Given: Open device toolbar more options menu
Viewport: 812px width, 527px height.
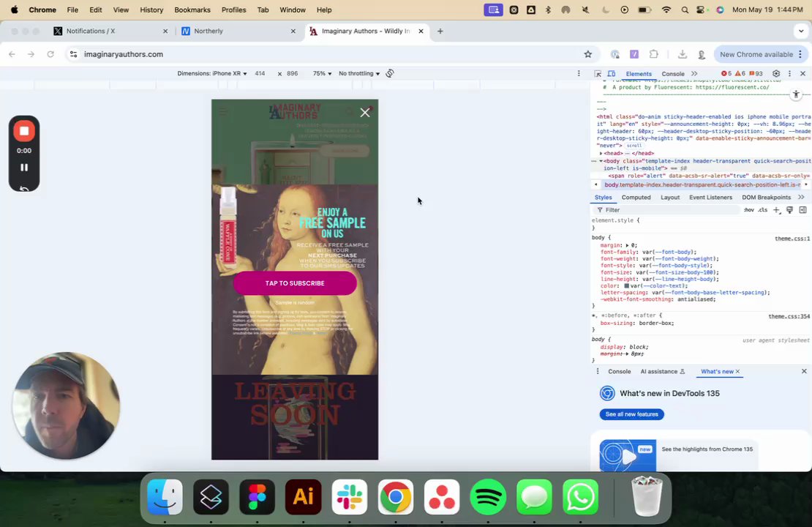Looking at the screenshot, I should [579, 74].
